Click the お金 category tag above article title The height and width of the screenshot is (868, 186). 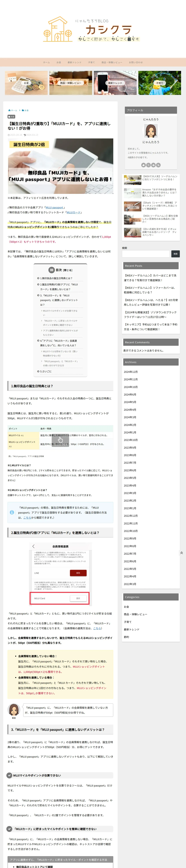tap(11, 117)
